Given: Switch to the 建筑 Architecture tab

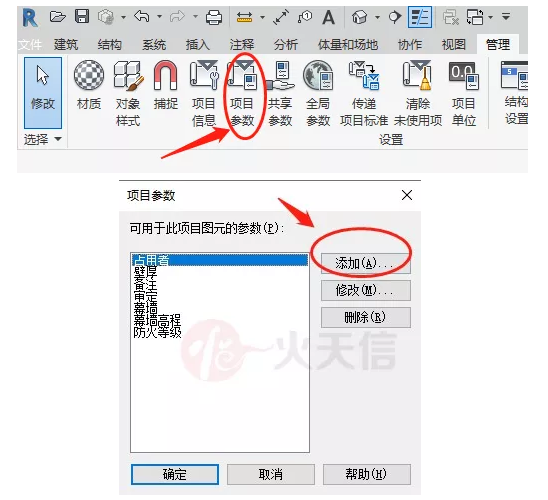Looking at the screenshot, I should click(66, 45).
